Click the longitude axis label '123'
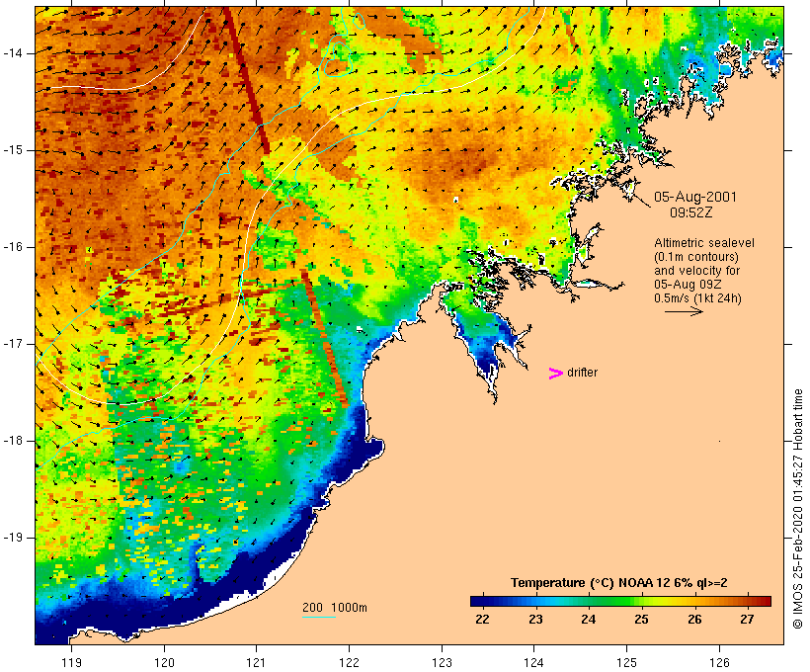Viewport: 810px width, 672px height. click(x=442, y=662)
